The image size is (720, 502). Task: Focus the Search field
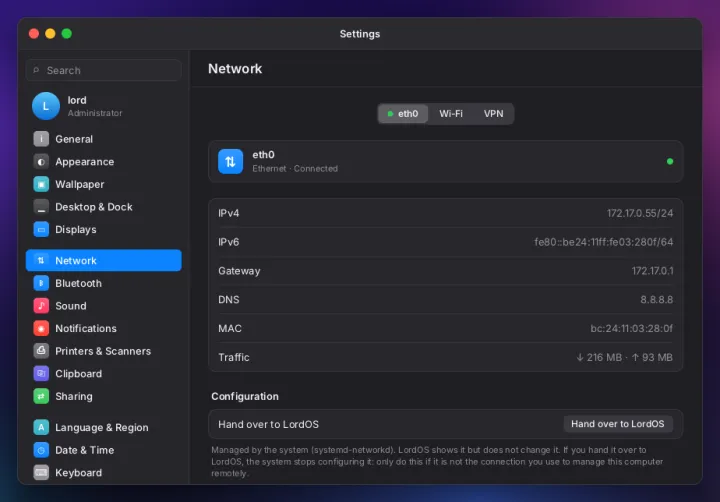tap(104, 70)
